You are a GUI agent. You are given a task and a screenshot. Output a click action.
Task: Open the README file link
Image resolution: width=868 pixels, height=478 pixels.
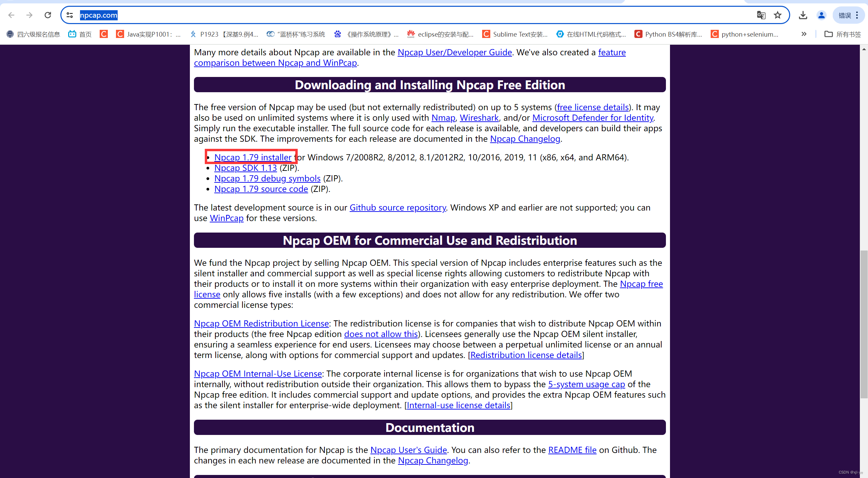(572, 450)
